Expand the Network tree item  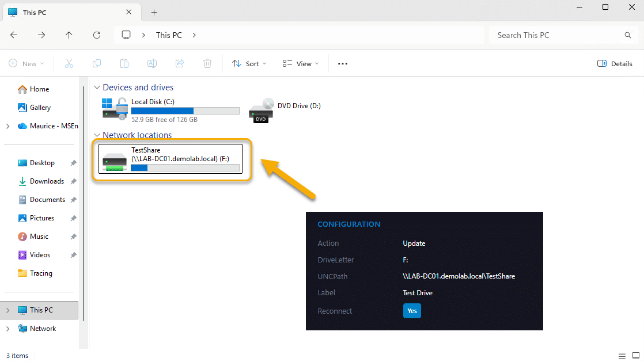pyautogui.click(x=7, y=329)
